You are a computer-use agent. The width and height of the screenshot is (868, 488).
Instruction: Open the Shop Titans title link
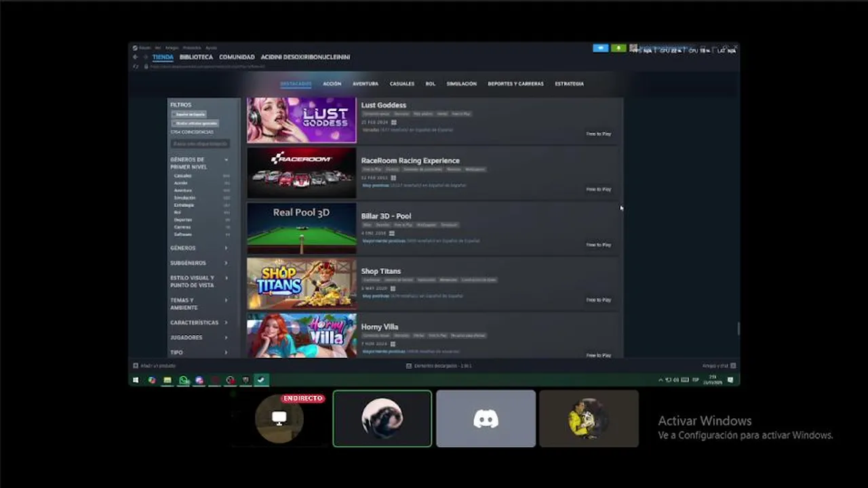coord(381,271)
